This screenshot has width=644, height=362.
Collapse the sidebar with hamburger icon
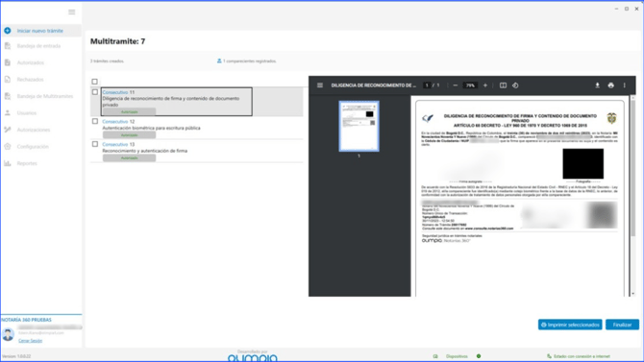click(x=71, y=12)
